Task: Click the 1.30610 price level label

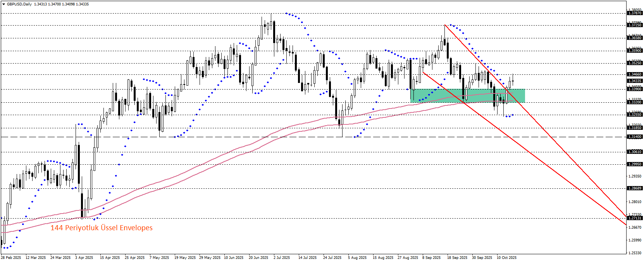Action: pyautogui.click(x=635, y=152)
